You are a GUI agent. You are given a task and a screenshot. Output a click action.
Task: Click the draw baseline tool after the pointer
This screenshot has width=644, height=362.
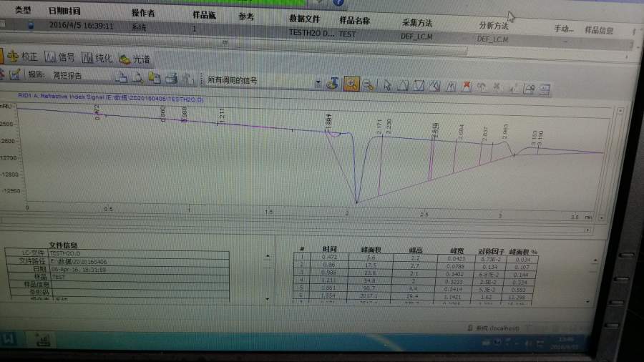click(403, 86)
